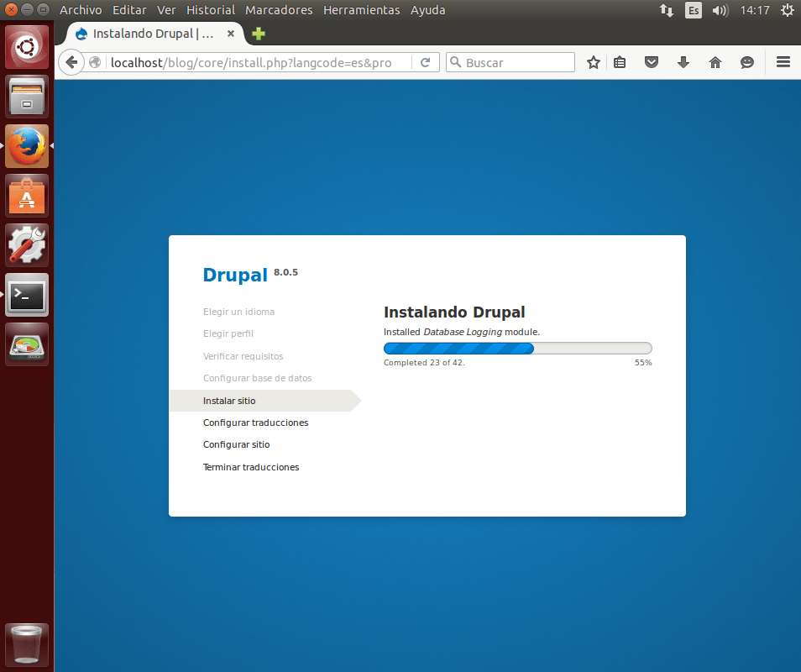Open the system power gear menu
801x672 pixels.
(788, 10)
